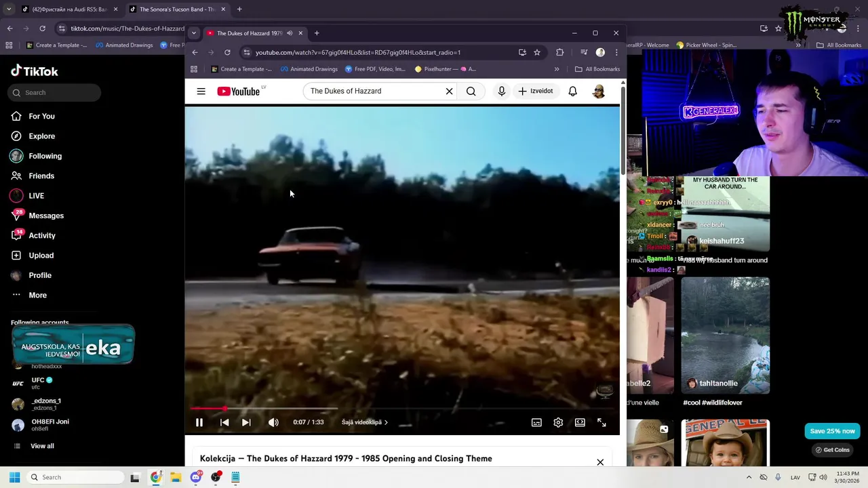Pause the YouTube video

click(199, 422)
